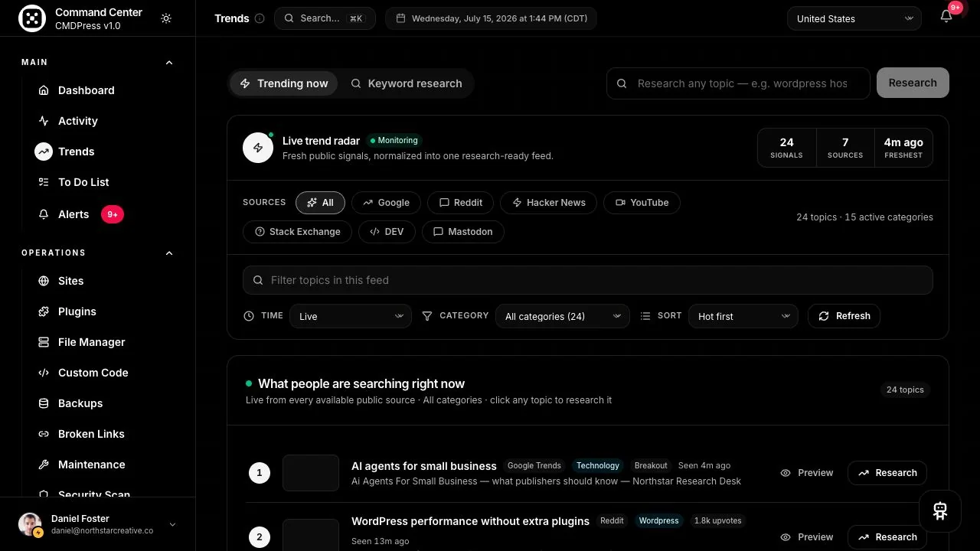This screenshot has height=551, width=980.
Task: Click the clock icon beside TIME
Action: 249,316
